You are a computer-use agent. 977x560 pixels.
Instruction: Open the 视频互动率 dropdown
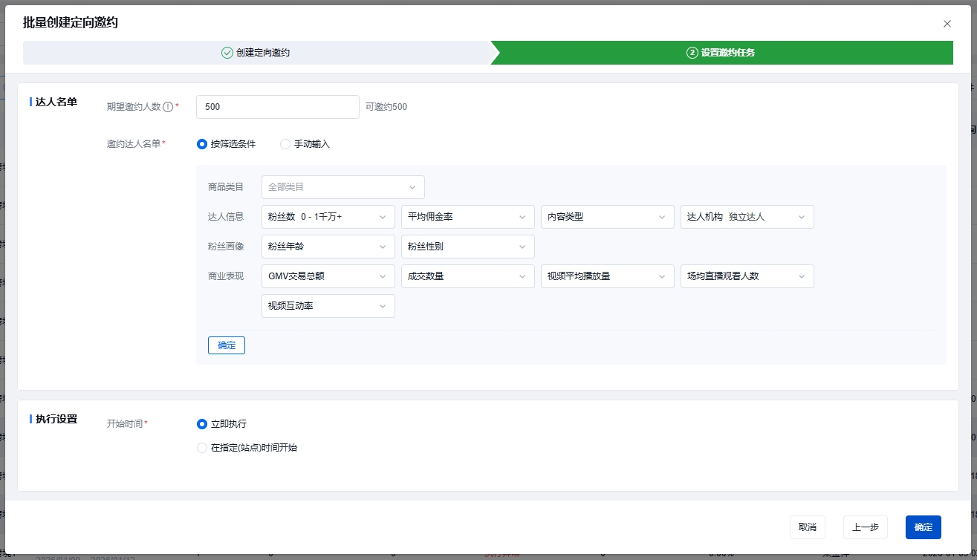point(328,306)
